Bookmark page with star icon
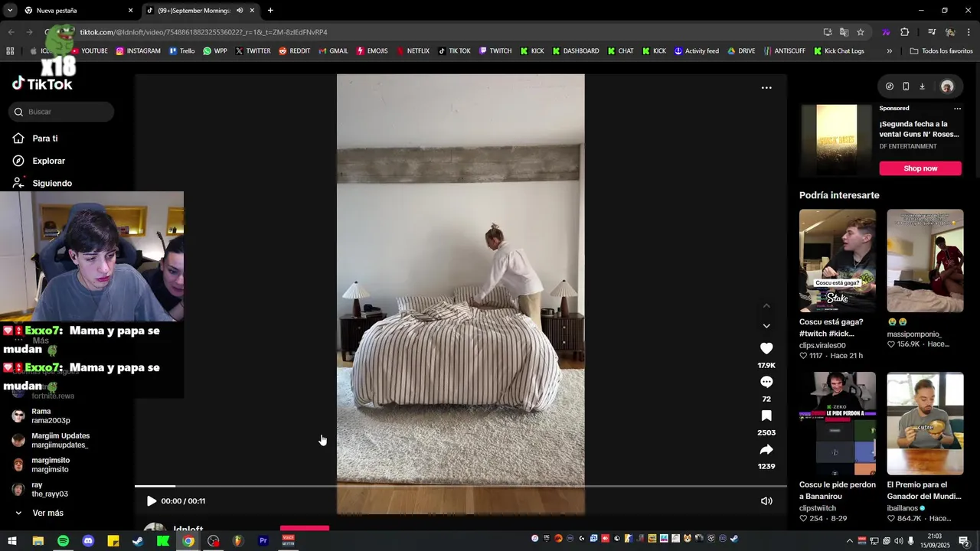 coord(861,32)
